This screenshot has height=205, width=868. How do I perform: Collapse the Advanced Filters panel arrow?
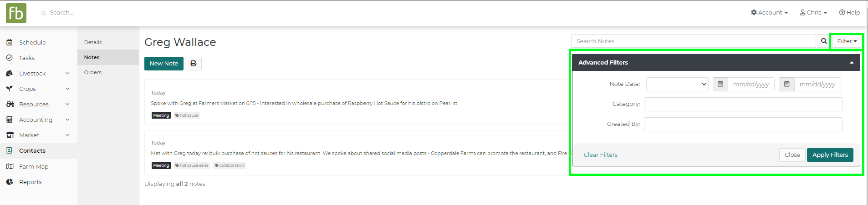click(x=852, y=63)
